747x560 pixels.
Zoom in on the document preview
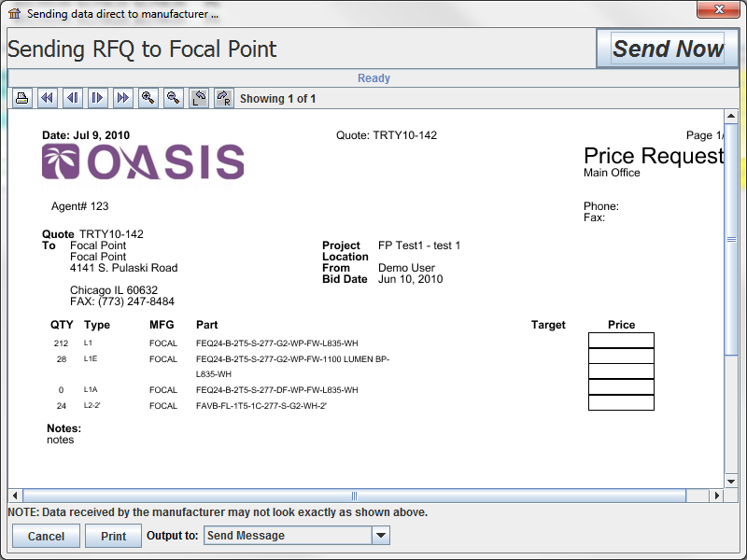[148, 99]
